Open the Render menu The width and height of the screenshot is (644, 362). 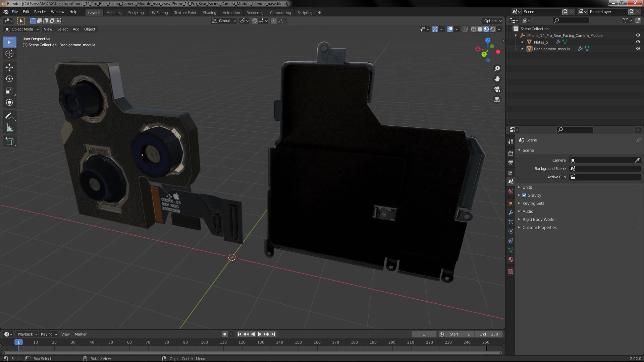[40, 12]
